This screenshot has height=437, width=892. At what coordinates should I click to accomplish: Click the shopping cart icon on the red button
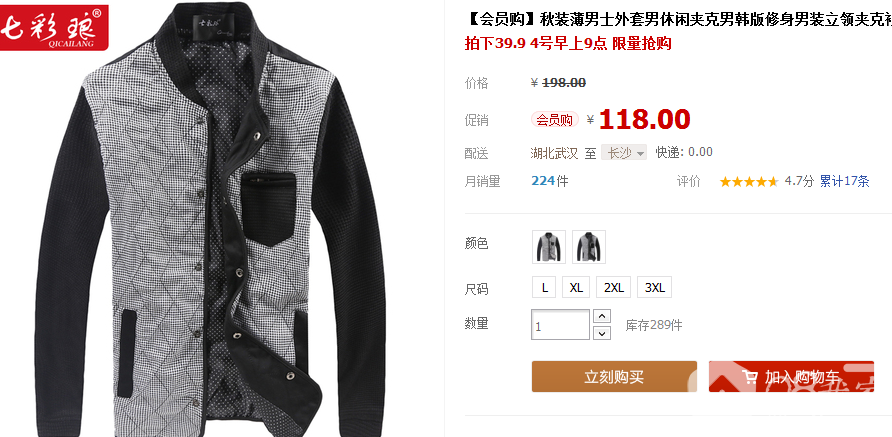(750, 377)
